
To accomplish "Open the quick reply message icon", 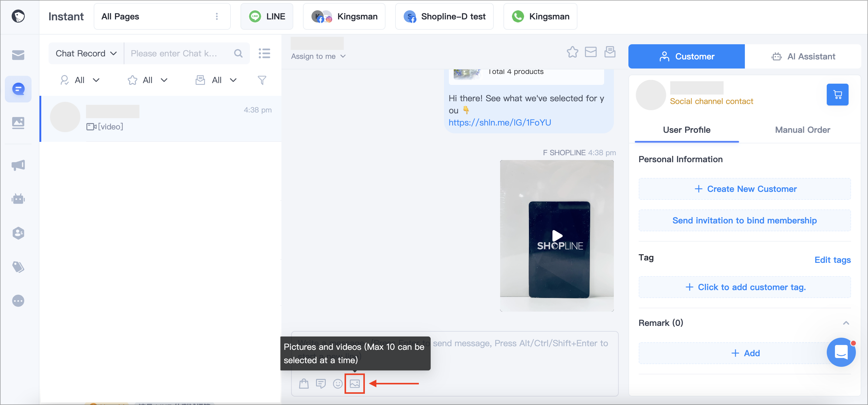I will point(321,383).
